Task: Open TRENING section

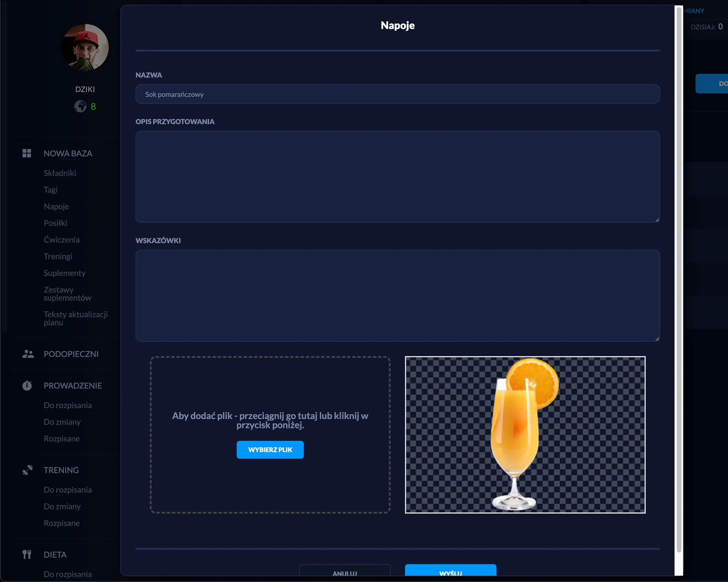Action: [61, 470]
